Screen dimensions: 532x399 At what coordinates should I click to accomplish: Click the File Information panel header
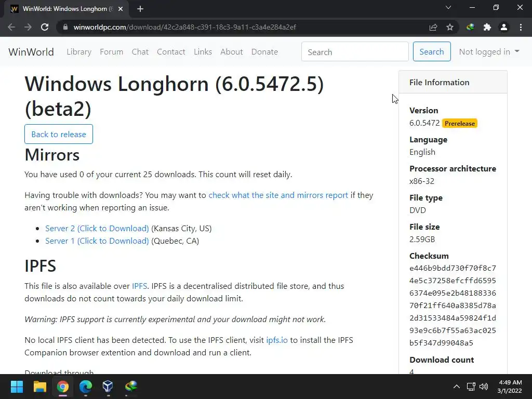453,82
